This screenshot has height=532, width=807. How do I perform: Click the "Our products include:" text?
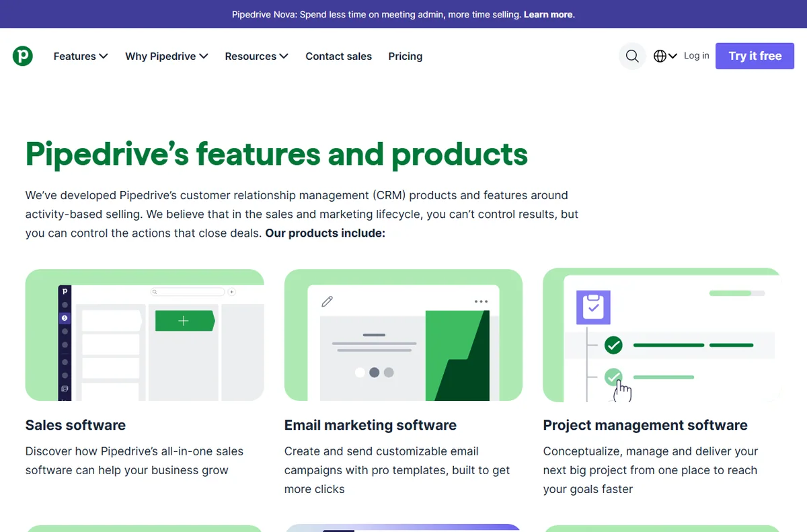(x=325, y=233)
